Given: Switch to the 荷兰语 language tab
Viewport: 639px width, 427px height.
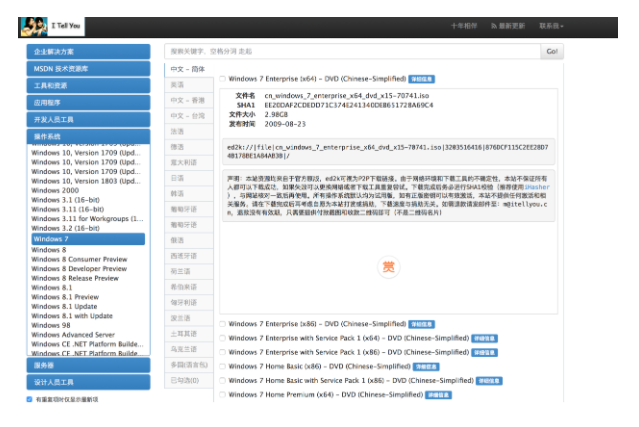Looking at the screenshot, I should click(189, 271).
